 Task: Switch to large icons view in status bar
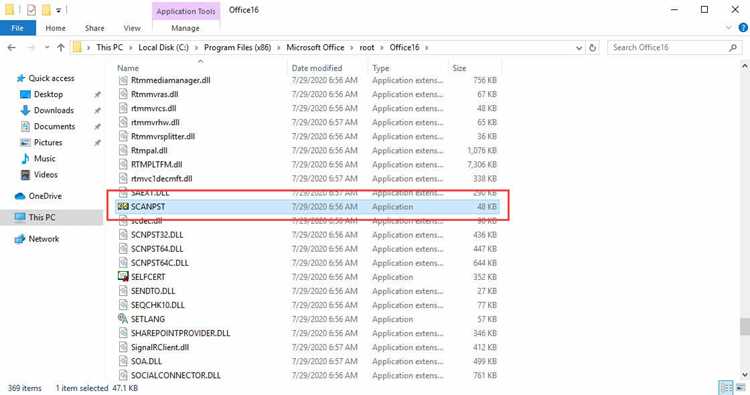[x=740, y=388]
